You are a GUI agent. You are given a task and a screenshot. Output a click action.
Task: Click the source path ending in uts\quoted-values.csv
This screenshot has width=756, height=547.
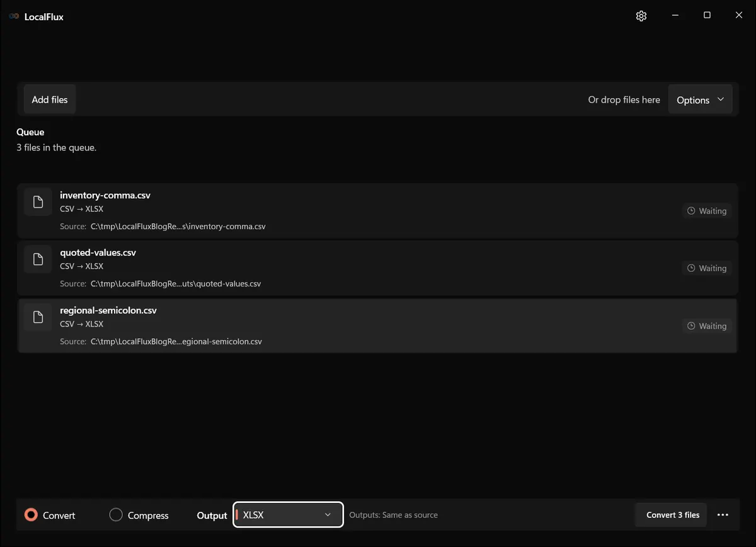click(176, 284)
